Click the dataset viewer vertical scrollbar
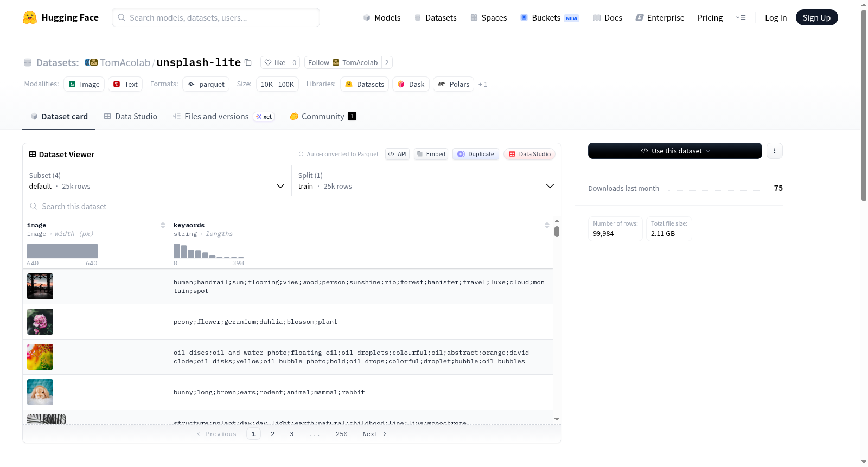The image size is (868, 467). tap(557, 232)
